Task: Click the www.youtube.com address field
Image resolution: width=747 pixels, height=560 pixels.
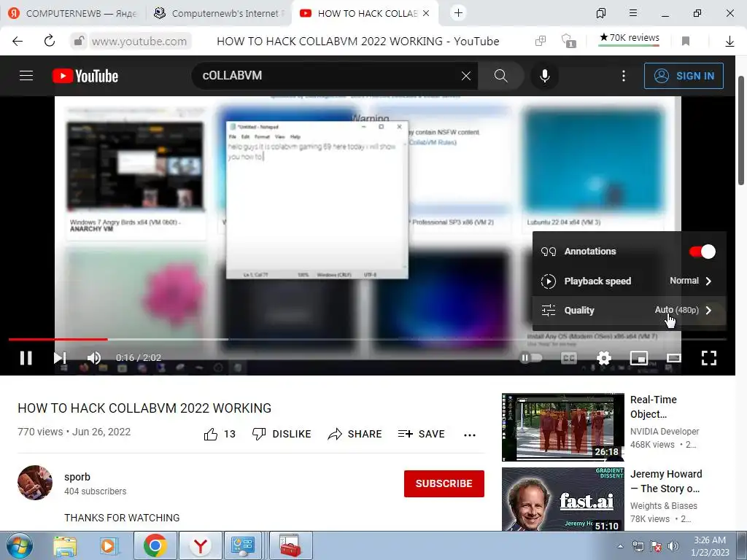Action: [x=139, y=42]
